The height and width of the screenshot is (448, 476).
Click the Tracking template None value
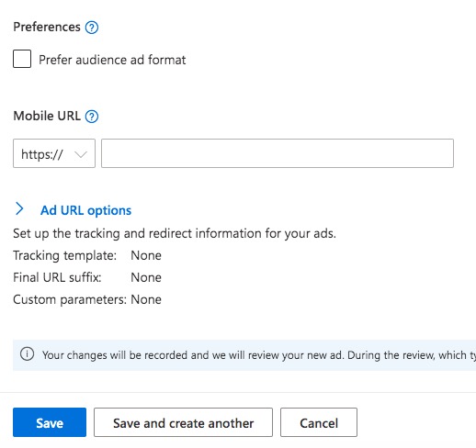point(146,255)
